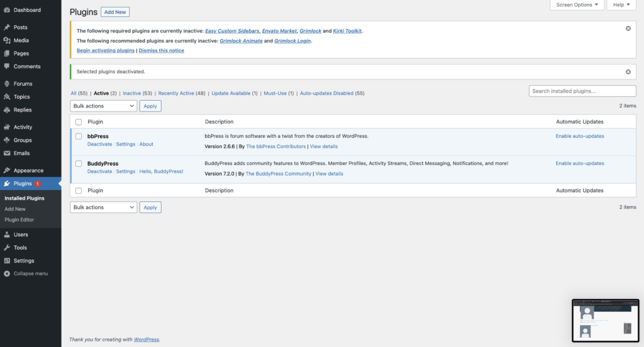644x347 pixels.
Task: Click the red update badge on Plugins
Action: pyautogui.click(x=37, y=184)
